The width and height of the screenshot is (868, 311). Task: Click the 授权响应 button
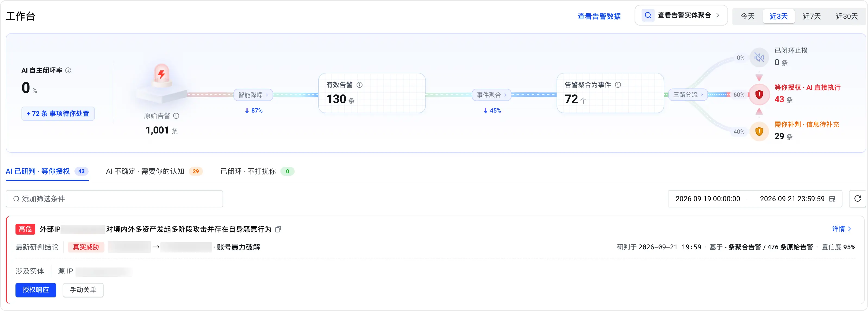(36, 290)
